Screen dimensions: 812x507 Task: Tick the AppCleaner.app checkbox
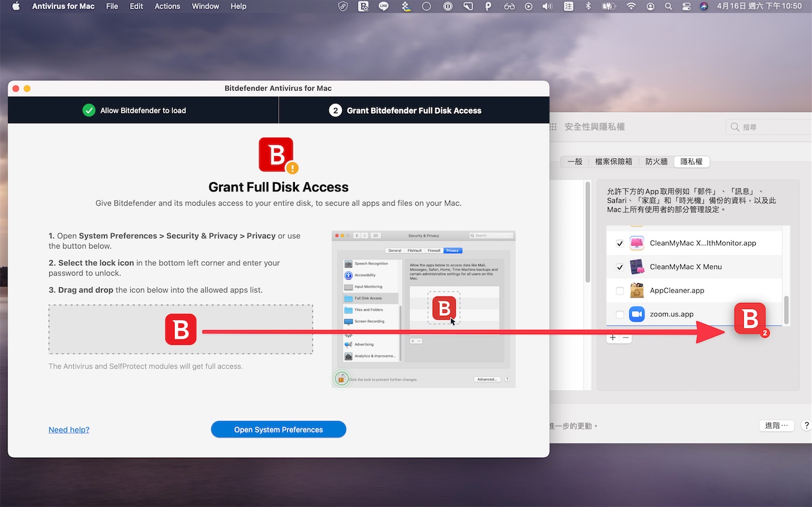click(x=619, y=291)
